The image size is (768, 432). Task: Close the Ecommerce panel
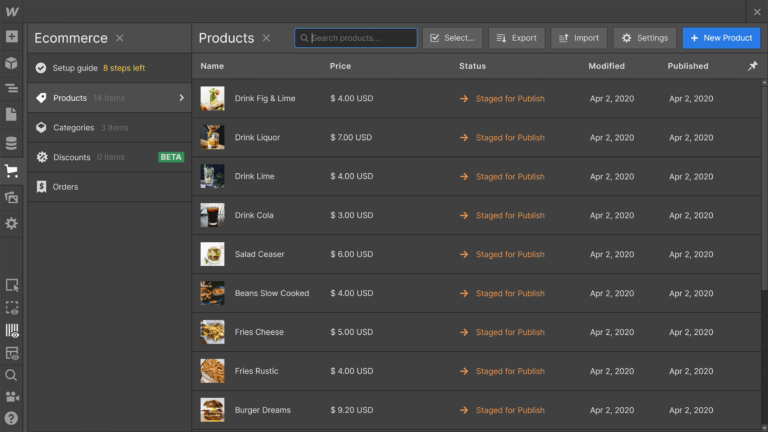(x=120, y=38)
